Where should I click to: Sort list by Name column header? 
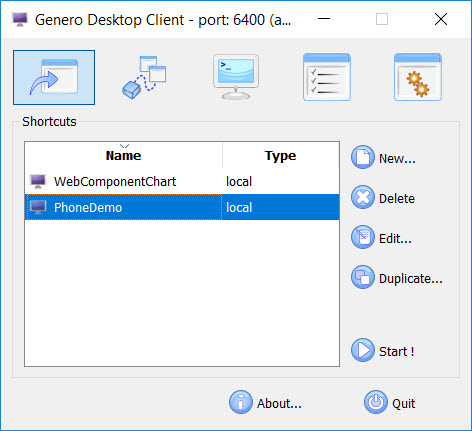pos(124,155)
